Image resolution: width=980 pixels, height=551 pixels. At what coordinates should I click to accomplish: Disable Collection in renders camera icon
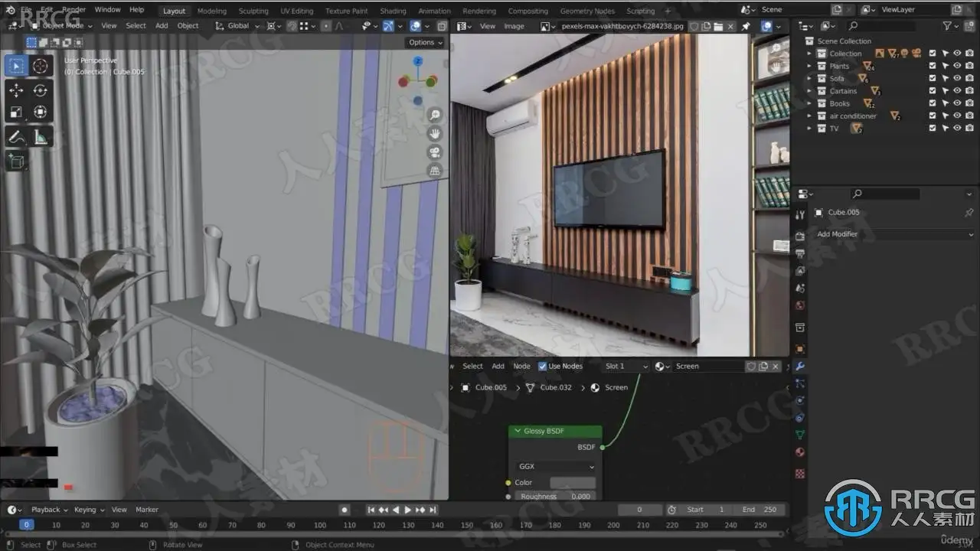click(x=969, y=54)
